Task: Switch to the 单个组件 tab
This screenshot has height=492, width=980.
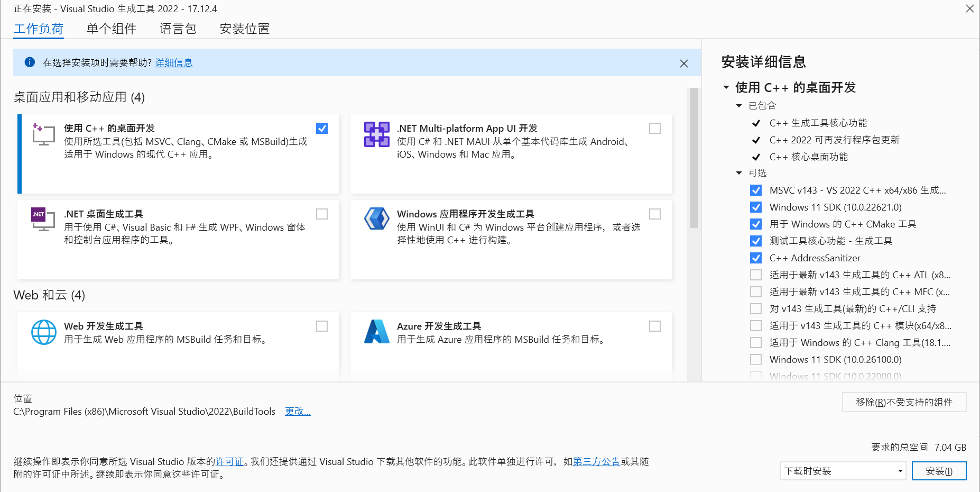Action: (x=112, y=29)
